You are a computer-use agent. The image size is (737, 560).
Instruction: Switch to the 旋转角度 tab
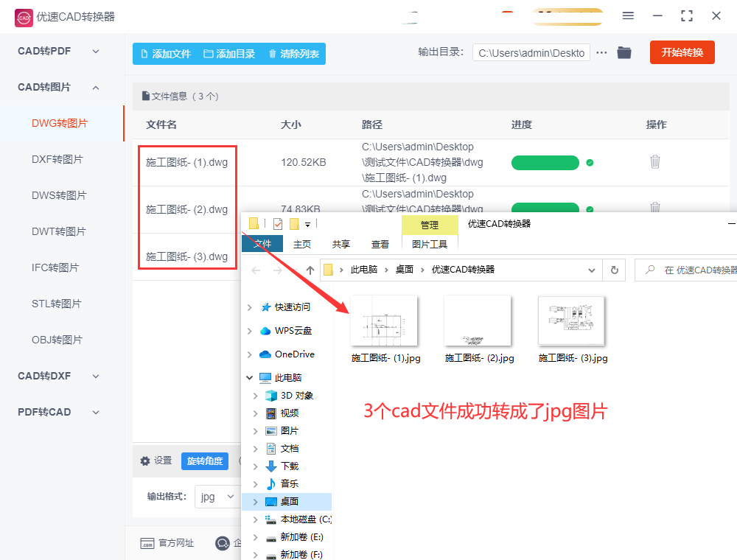205,461
